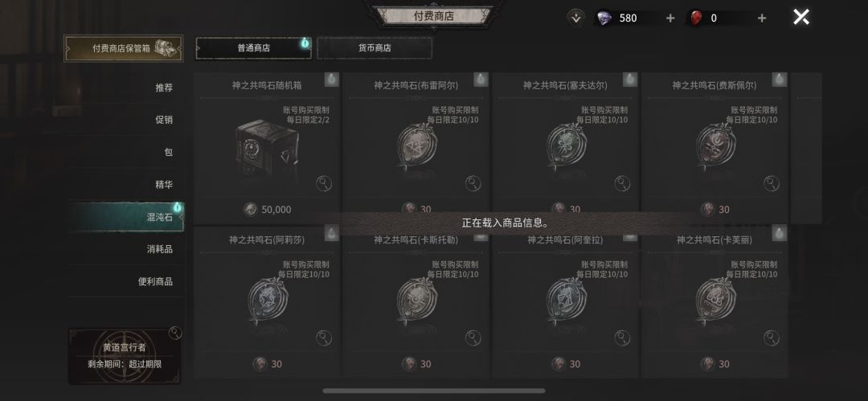The height and width of the screenshot is (401, 868).
Task: Add red gems with the plus icon
Action: [762, 18]
